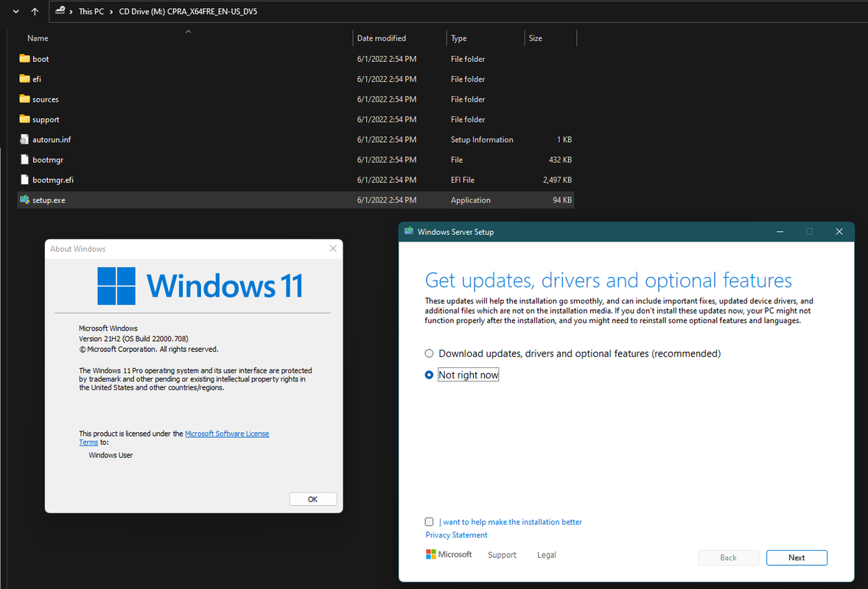868x589 pixels.
Task: Expand the chevron after This PC
Action: pos(111,11)
